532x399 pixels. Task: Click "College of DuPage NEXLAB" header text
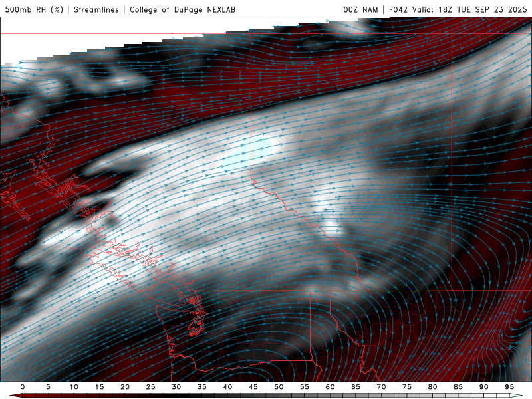pos(182,9)
